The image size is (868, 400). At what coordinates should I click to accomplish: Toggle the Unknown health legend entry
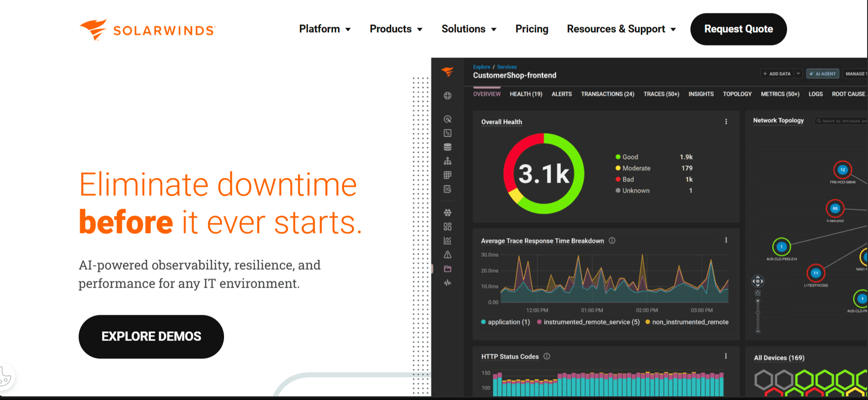coord(632,191)
